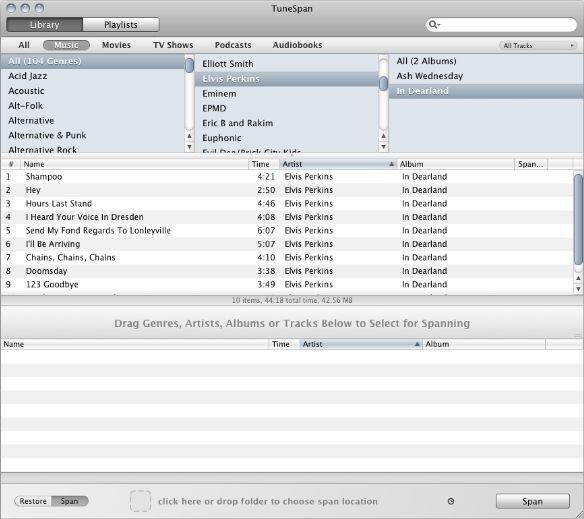Select the Alternative & Punk genre

point(92,135)
